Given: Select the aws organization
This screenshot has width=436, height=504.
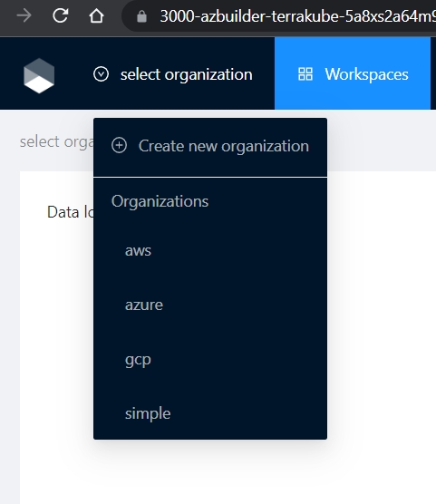Looking at the screenshot, I should pos(210,250).
